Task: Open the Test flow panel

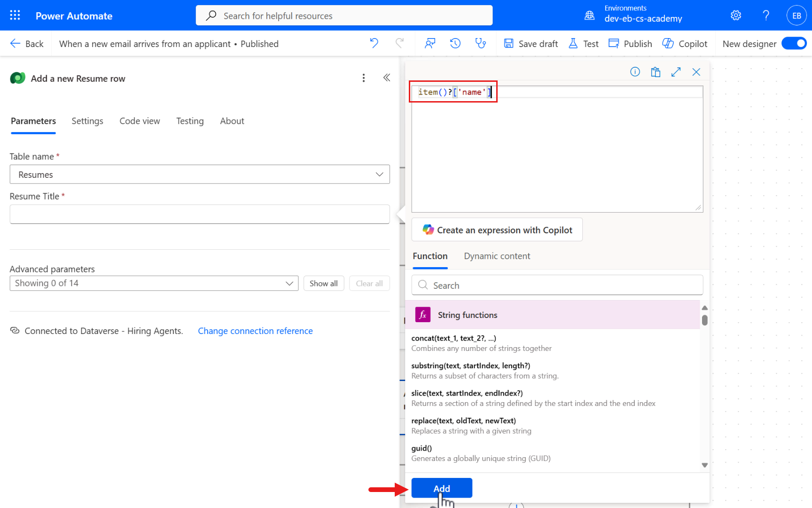Action: (x=583, y=43)
